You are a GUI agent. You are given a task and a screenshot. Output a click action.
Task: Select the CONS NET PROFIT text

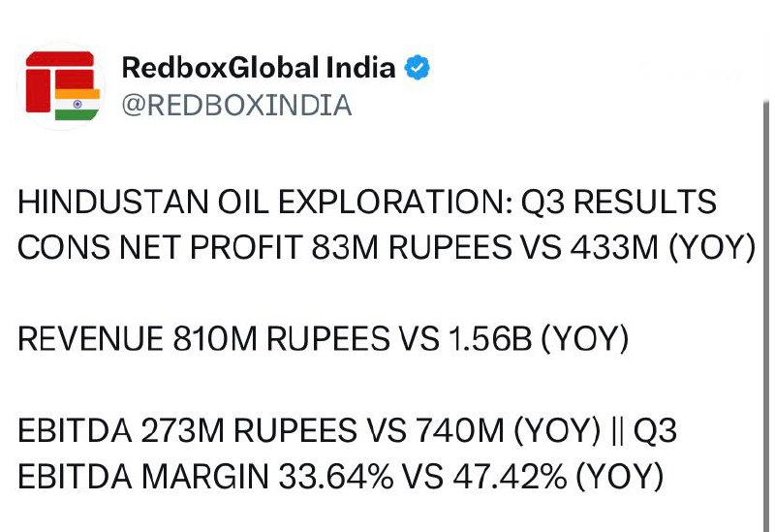click(x=160, y=248)
